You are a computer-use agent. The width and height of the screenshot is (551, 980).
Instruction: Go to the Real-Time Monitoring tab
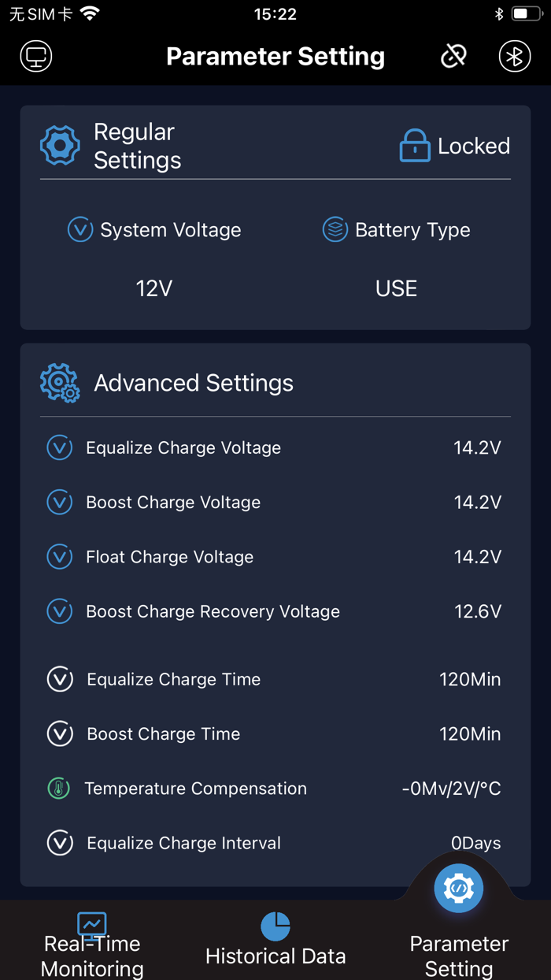click(92, 941)
